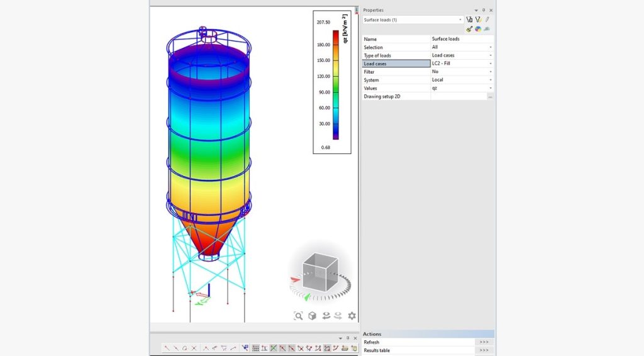Click the red X-axis arrow on navigation ring
Image resolution: width=644 pixels, height=356 pixels.
(x=296, y=280)
